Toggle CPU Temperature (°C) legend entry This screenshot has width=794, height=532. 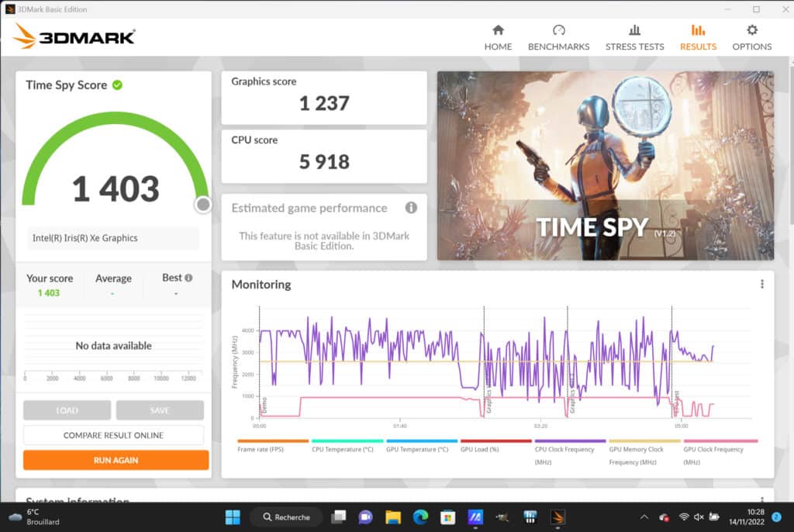pos(347,447)
